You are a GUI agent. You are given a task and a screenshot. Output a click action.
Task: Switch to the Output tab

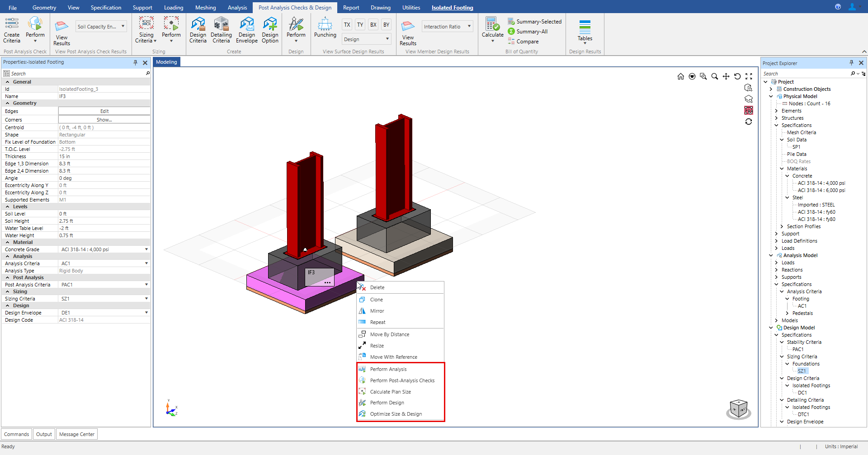point(44,434)
